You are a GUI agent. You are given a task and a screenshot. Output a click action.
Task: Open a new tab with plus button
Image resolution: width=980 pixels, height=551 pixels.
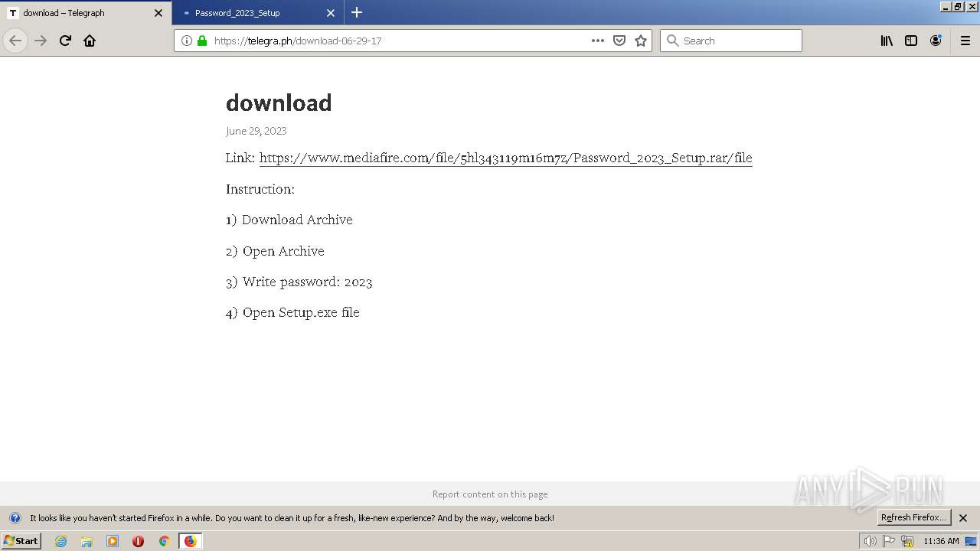[357, 12]
